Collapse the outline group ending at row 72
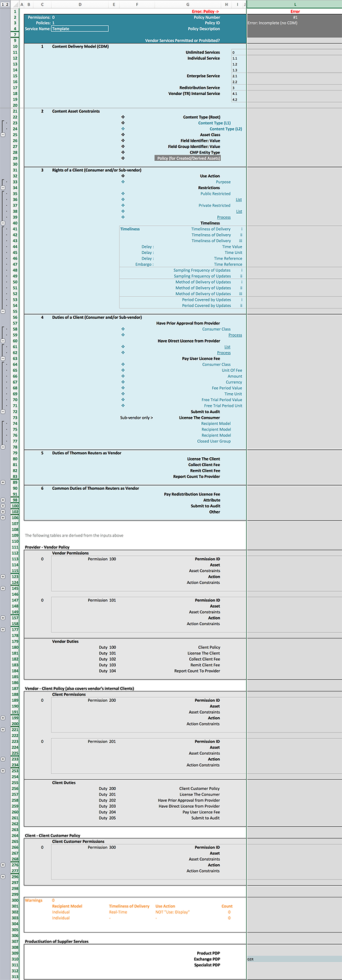The image size is (342, 980). 3,412
